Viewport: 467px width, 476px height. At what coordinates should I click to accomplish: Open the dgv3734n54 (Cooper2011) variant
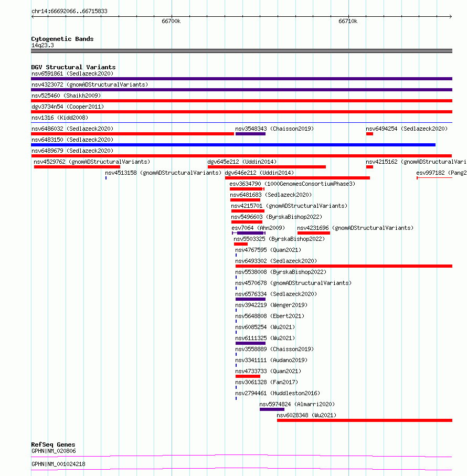pyautogui.click(x=67, y=107)
